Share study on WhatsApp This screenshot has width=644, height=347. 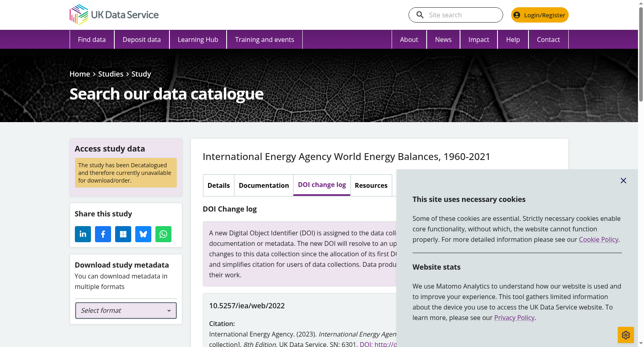pyautogui.click(x=163, y=234)
